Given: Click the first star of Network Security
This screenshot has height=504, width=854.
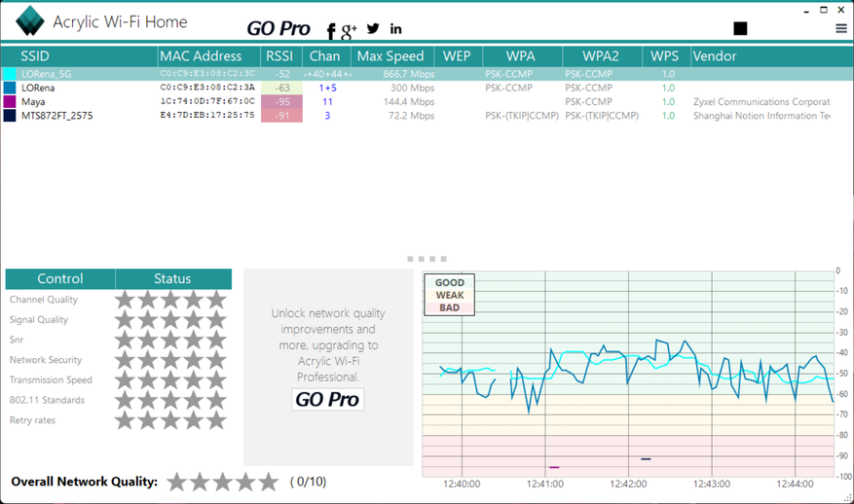Looking at the screenshot, I should tap(125, 359).
